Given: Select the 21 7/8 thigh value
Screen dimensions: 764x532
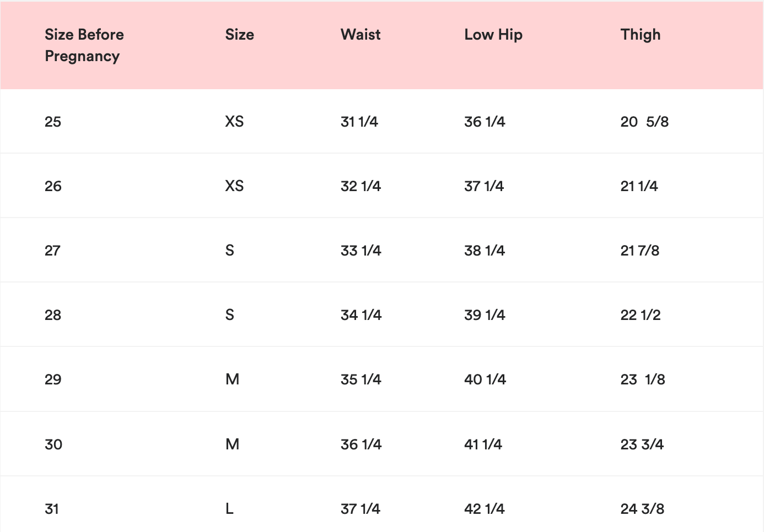Looking at the screenshot, I should pyautogui.click(x=640, y=251).
